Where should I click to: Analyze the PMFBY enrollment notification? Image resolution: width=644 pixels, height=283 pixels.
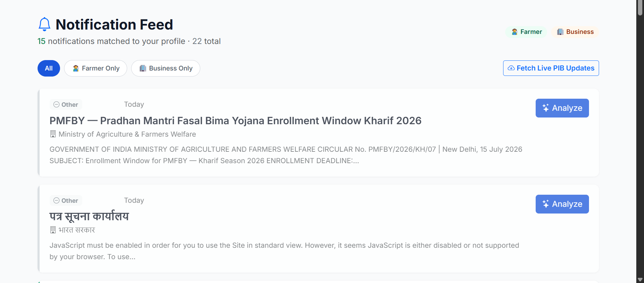pos(562,108)
